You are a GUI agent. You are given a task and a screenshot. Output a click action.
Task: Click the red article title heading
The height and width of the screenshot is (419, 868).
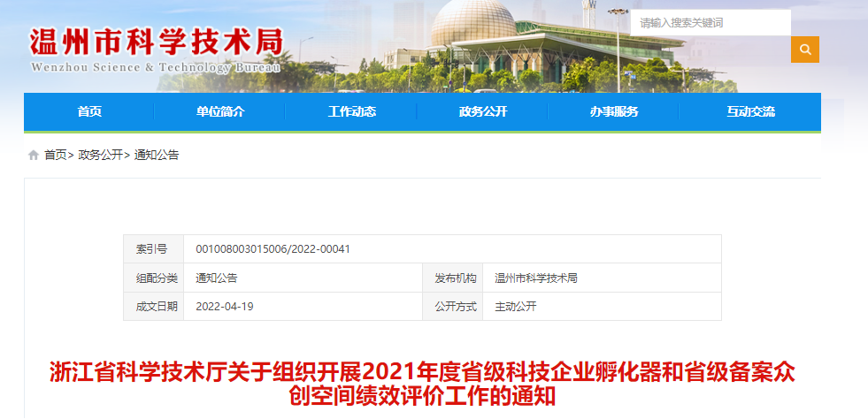(x=422, y=385)
